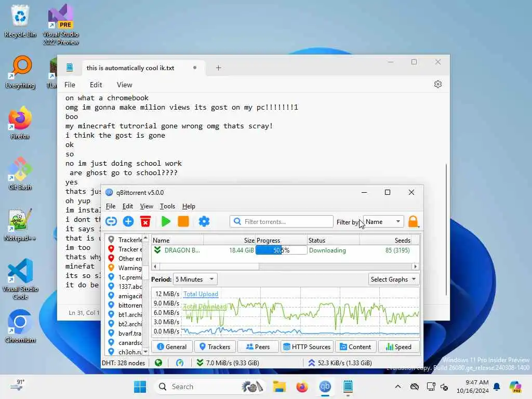Add a new tab in Notepad
The width and height of the screenshot is (532, 399).
point(219,68)
